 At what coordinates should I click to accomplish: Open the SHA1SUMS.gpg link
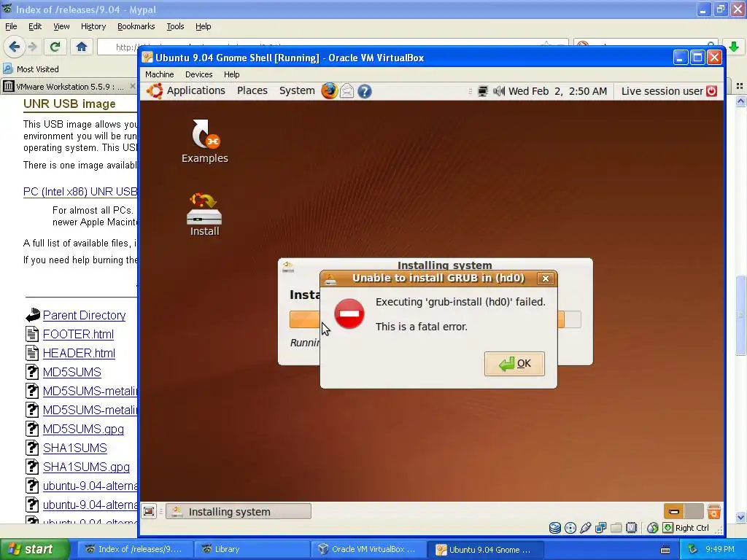[86, 467]
